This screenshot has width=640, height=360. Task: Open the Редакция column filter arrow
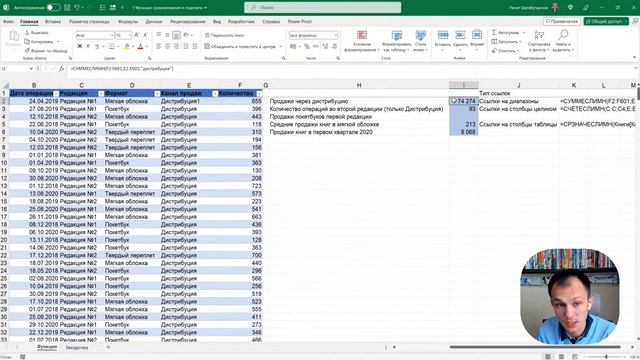tap(101, 93)
